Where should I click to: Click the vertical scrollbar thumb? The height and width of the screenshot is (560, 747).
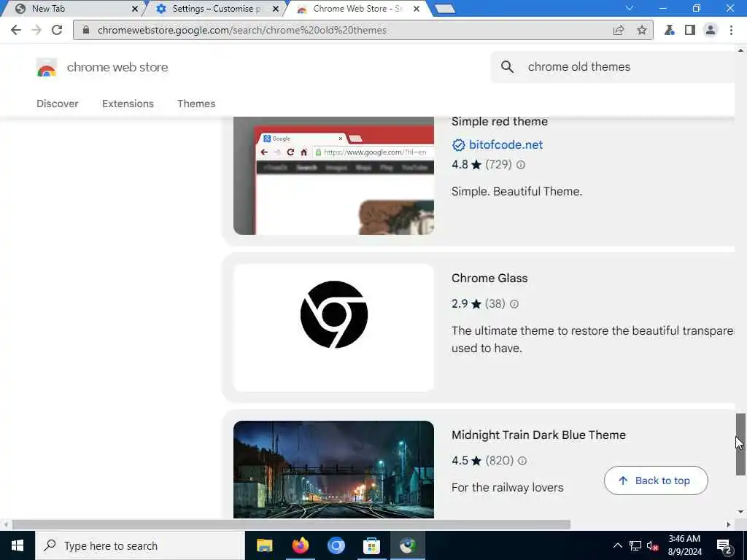(740, 444)
